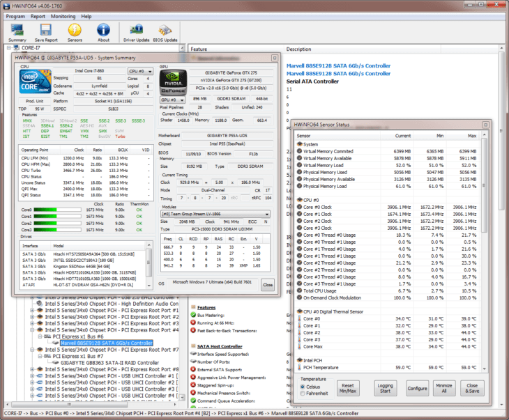Click icon beside Physical Memory Used sensor
Image resolution: width=509 pixels, height=420 pixels.
click(299, 172)
